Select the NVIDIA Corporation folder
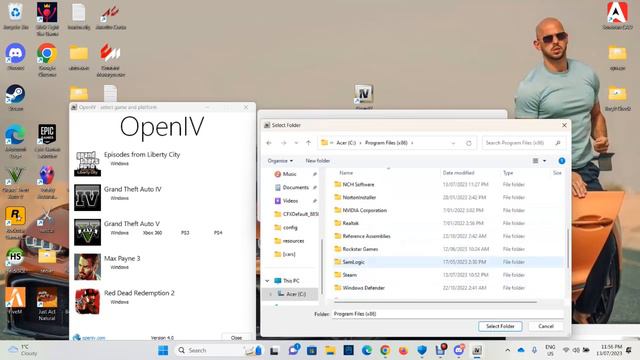 click(x=364, y=211)
